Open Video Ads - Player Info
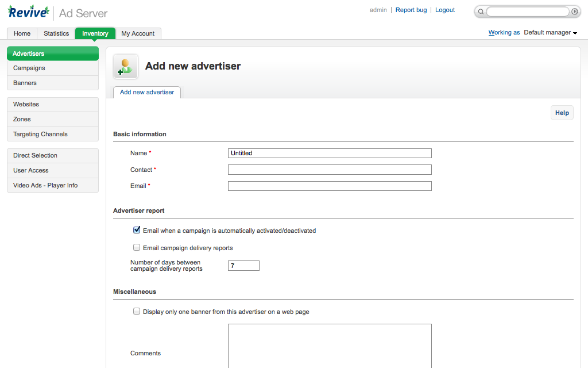The width and height of the screenshot is (588, 368). (44, 185)
